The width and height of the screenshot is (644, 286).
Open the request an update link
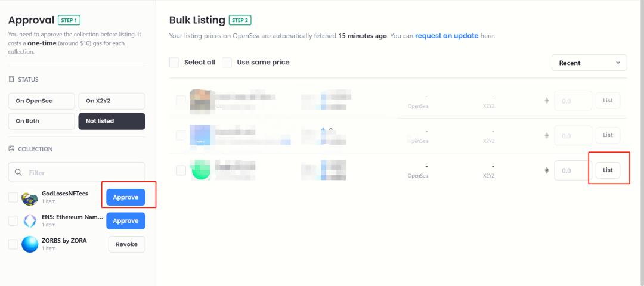click(447, 36)
